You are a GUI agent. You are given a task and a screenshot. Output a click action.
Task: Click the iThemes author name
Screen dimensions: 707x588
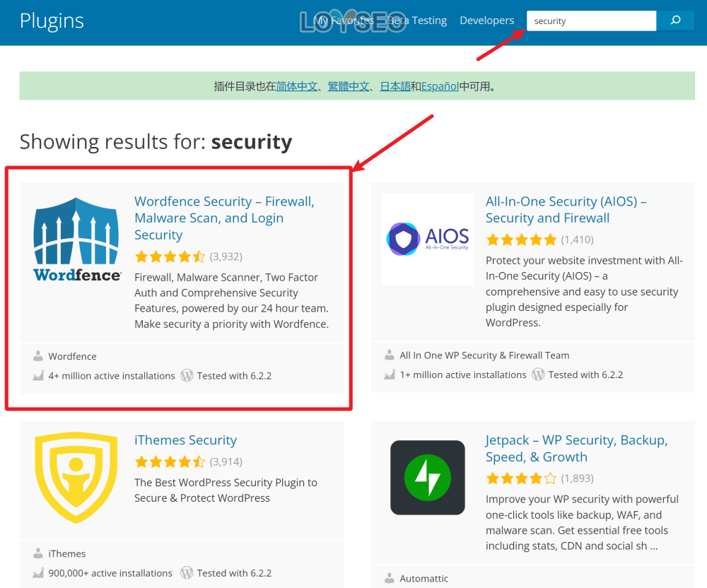[x=66, y=554]
